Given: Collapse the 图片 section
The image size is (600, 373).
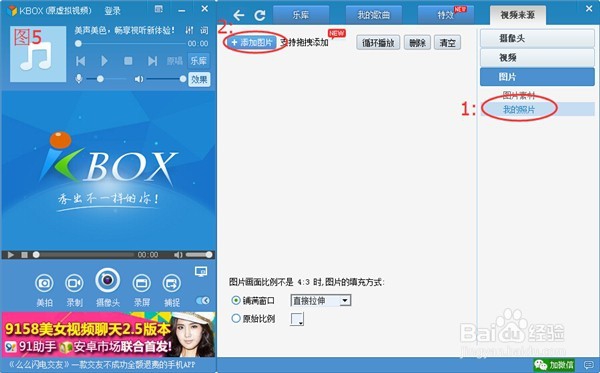Looking at the screenshot, I should pyautogui.click(x=537, y=77).
